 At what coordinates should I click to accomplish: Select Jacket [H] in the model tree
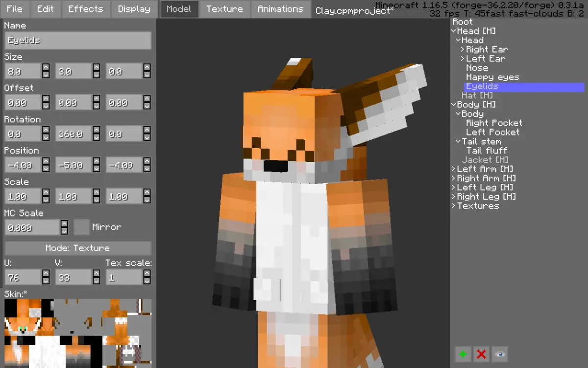coord(485,160)
